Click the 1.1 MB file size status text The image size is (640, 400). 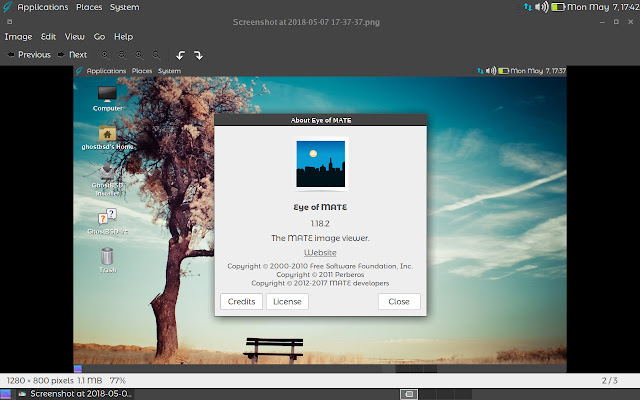pyautogui.click(x=90, y=380)
